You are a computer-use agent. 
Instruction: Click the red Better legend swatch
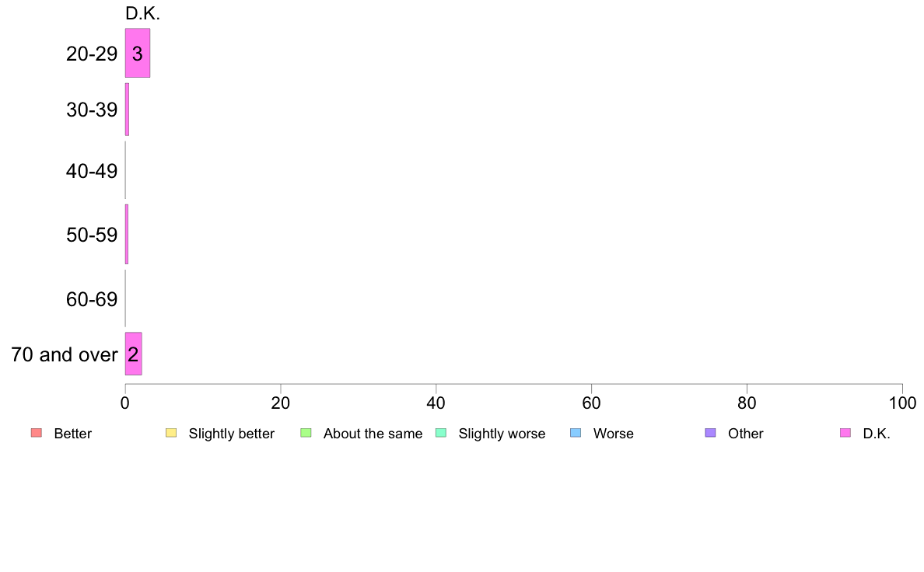36,433
